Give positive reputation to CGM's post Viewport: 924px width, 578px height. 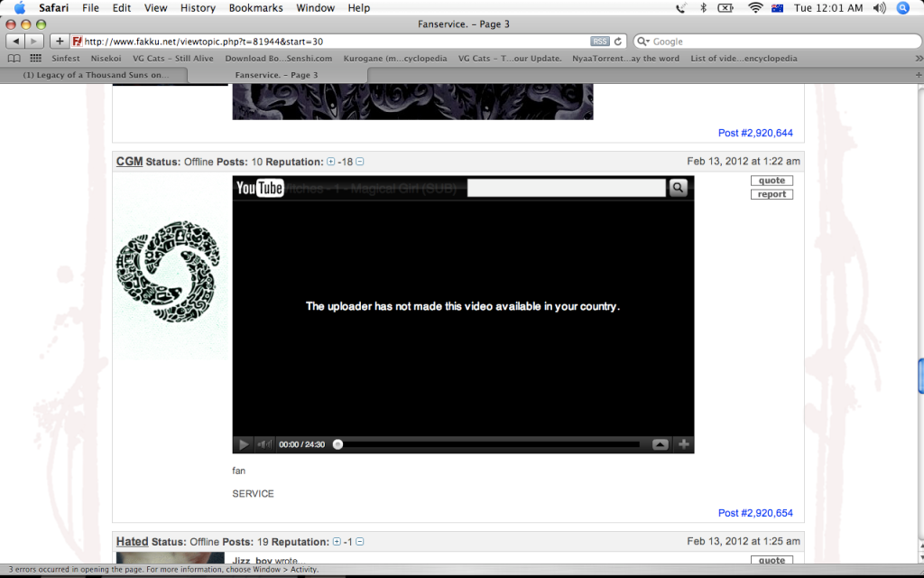point(331,162)
